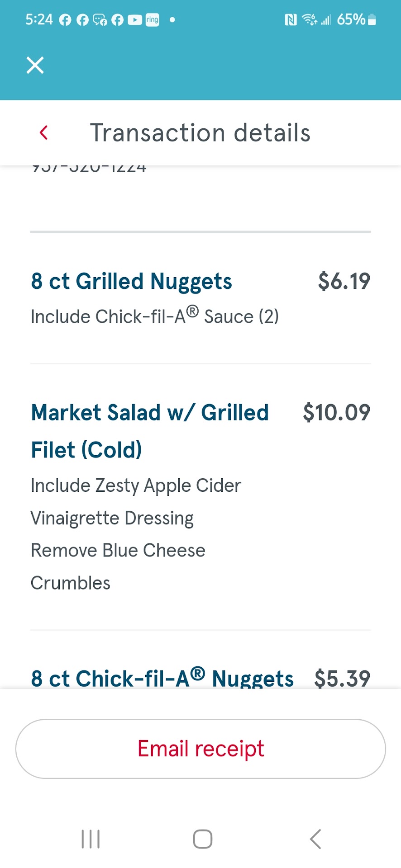Tap the $6.19 price
This screenshot has width=401, height=868.
(344, 281)
